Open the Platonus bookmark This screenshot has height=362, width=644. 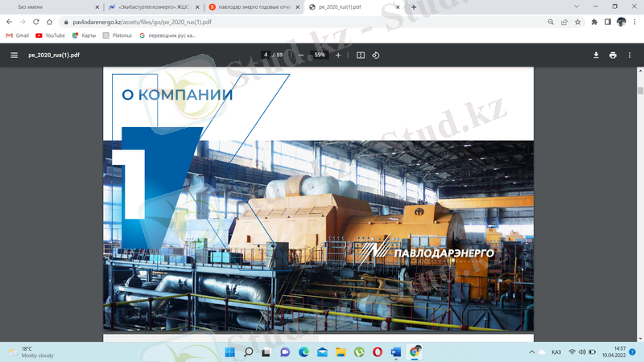coord(118,35)
